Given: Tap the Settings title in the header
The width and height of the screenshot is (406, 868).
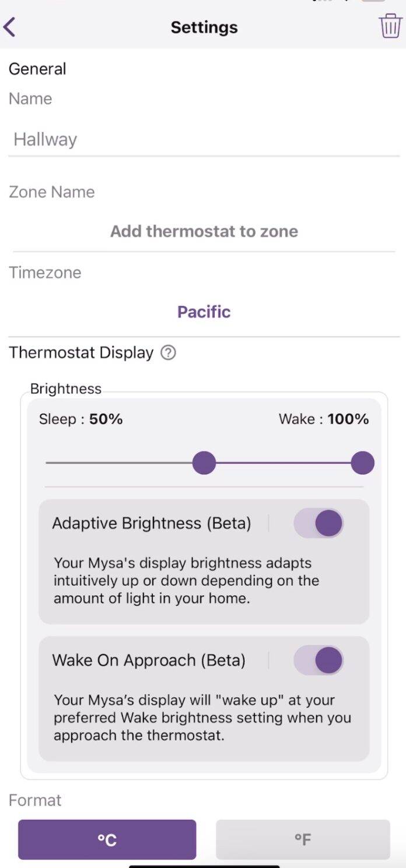Looking at the screenshot, I should (204, 27).
